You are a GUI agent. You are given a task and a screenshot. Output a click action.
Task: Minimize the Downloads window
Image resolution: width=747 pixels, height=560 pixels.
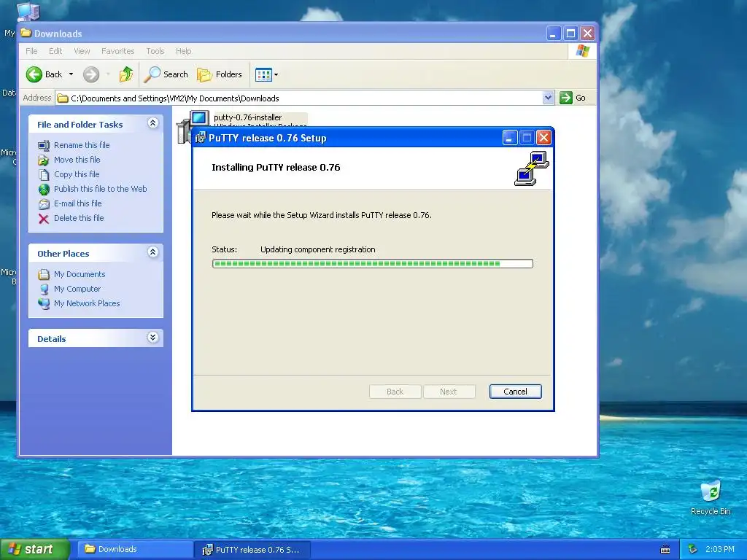click(553, 34)
